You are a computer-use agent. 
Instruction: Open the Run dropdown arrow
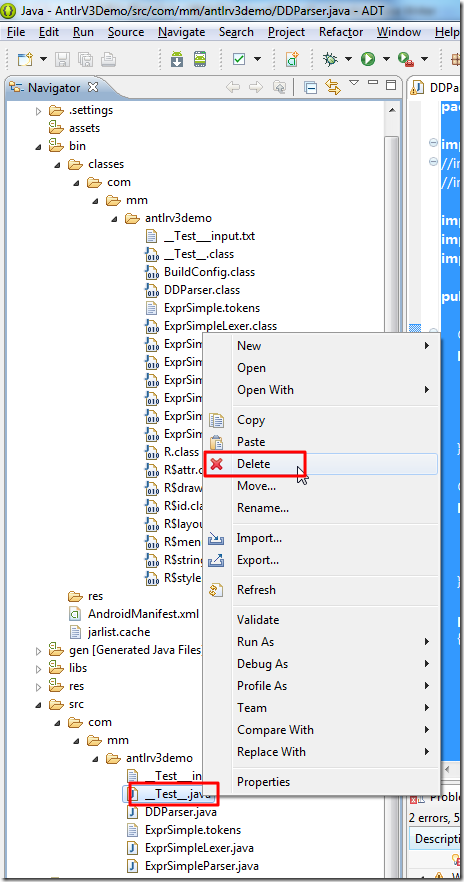click(386, 59)
